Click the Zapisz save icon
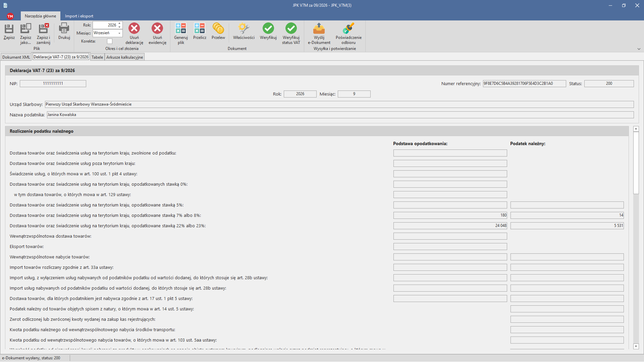Screen dimensions: 644x362 pos(9,28)
